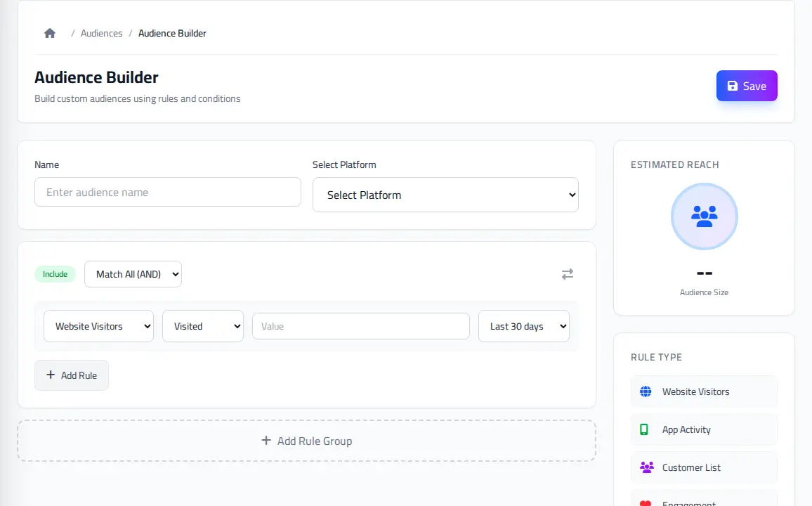Click the Select Platform field label
Viewport: 812px width, 506px height.
tap(344, 164)
